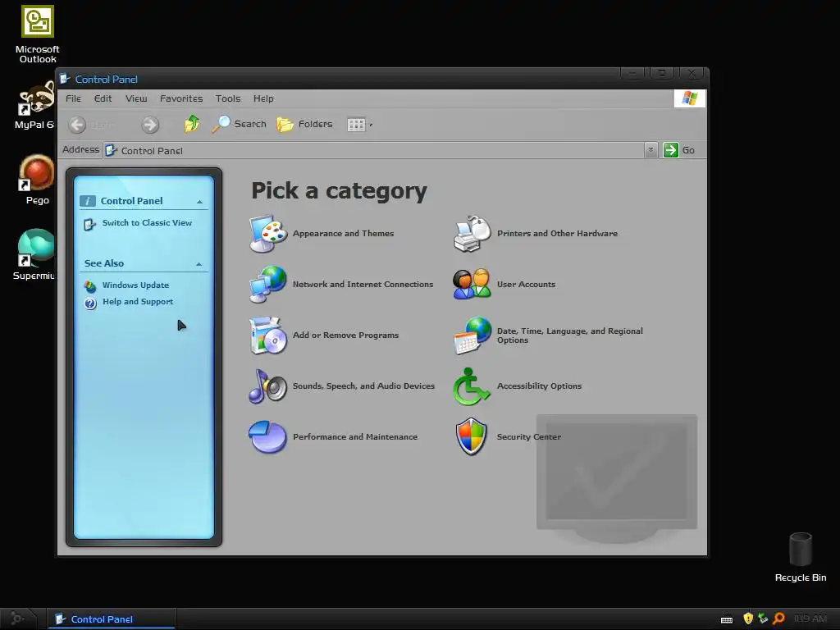The width and height of the screenshot is (840, 630).
Task: Click the security shield tray icon
Action: (748, 619)
